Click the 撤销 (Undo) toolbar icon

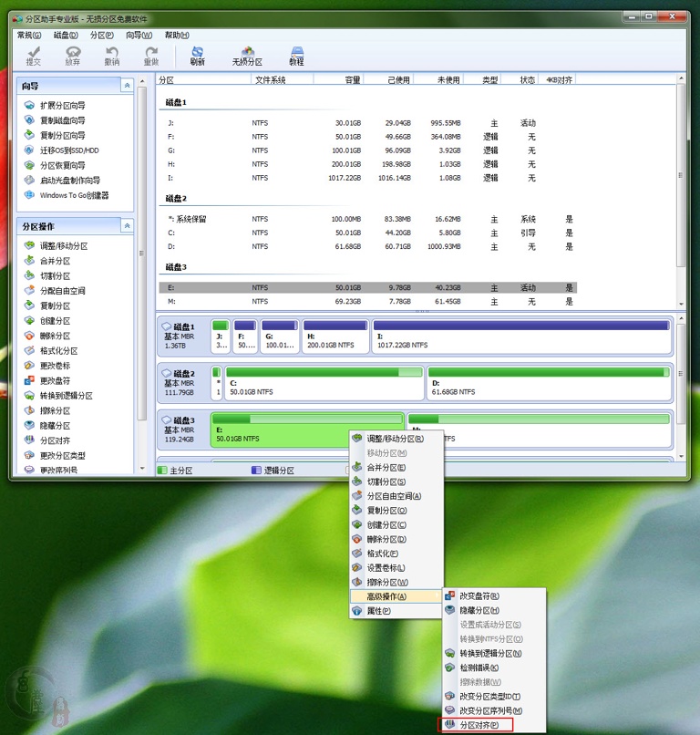(111, 56)
